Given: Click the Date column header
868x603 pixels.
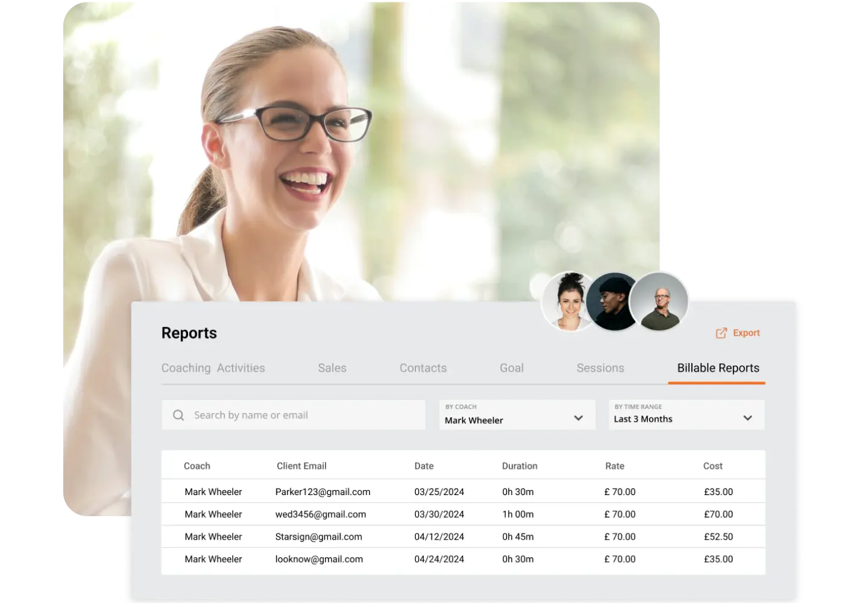Looking at the screenshot, I should click(x=424, y=466).
